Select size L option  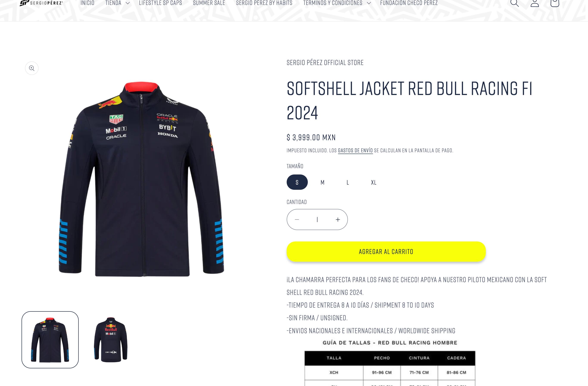pyautogui.click(x=348, y=182)
